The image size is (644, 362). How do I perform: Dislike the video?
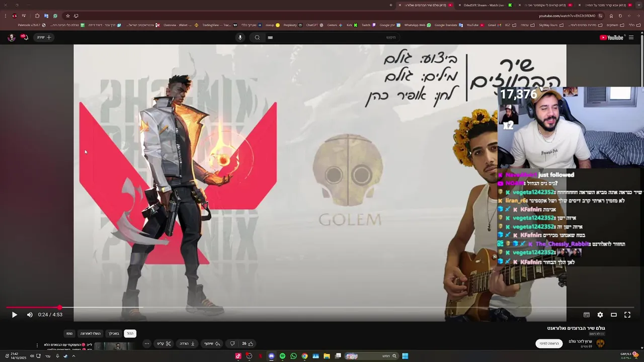point(232,344)
